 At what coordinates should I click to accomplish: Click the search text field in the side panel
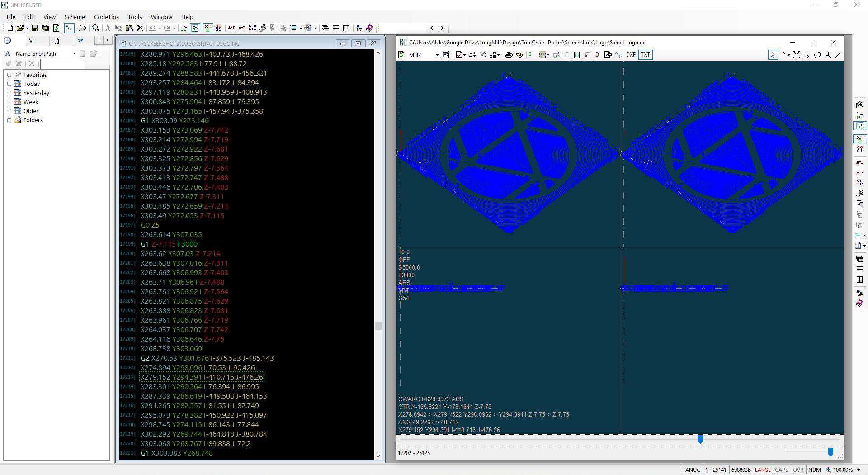pyautogui.click(x=62, y=64)
